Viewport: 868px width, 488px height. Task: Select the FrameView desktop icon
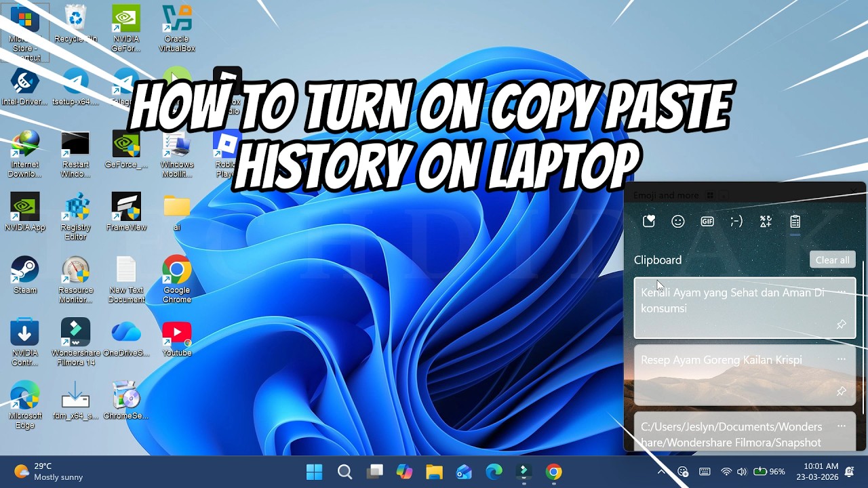[126, 213]
